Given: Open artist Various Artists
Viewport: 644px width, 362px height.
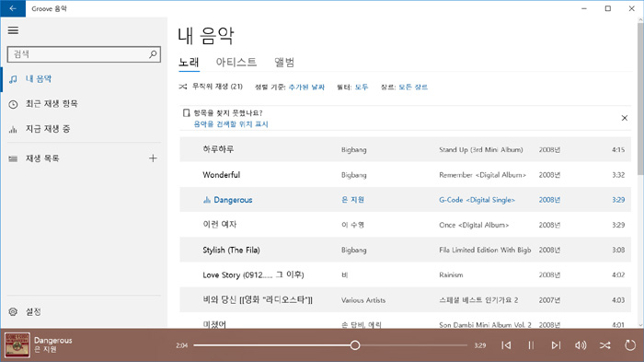Looking at the screenshot, I should (x=363, y=300).
